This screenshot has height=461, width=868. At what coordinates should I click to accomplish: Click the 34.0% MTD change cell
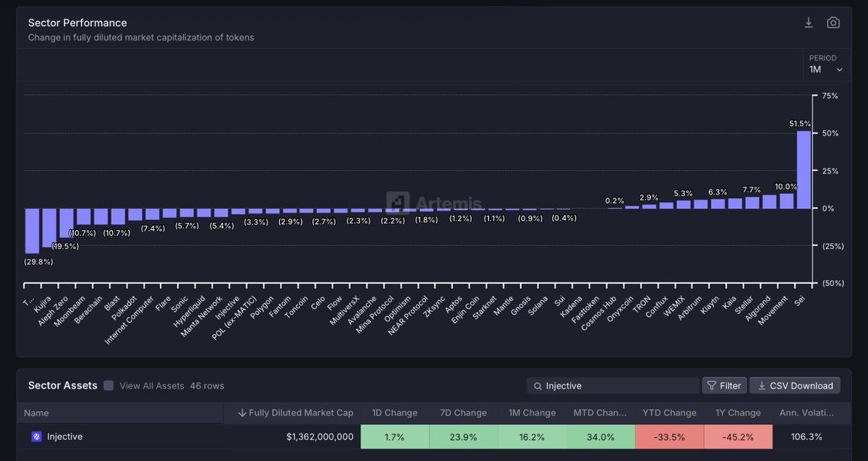pos(600,437)
